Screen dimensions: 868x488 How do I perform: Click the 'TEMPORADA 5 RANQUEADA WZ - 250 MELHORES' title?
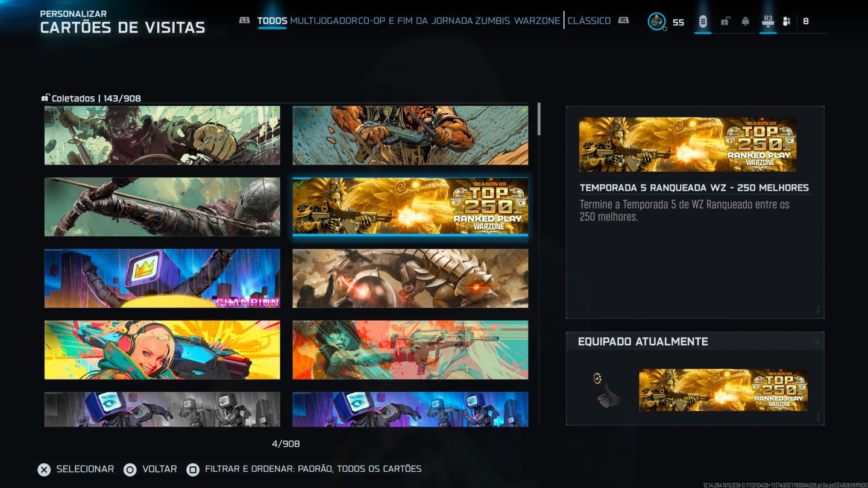pos(694,188)
